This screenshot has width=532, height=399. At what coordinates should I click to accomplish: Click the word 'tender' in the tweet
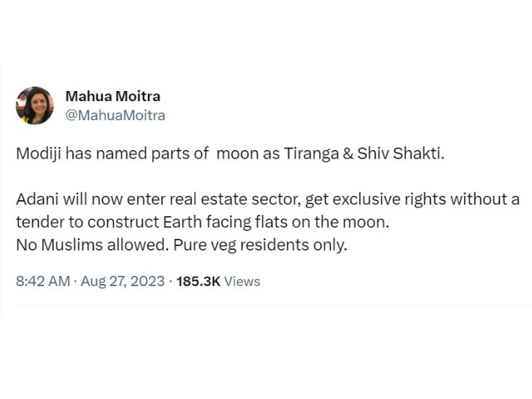point(38,222)
